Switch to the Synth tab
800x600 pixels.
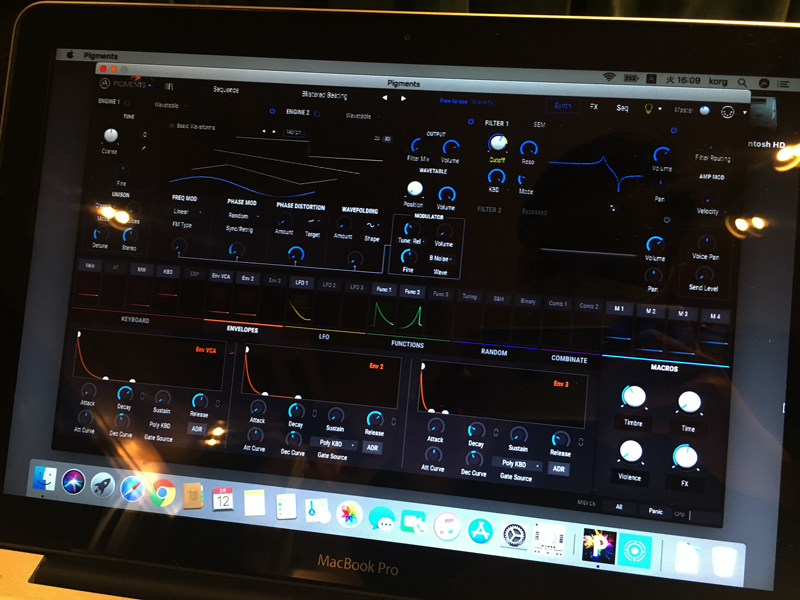[x=562, y=106]
